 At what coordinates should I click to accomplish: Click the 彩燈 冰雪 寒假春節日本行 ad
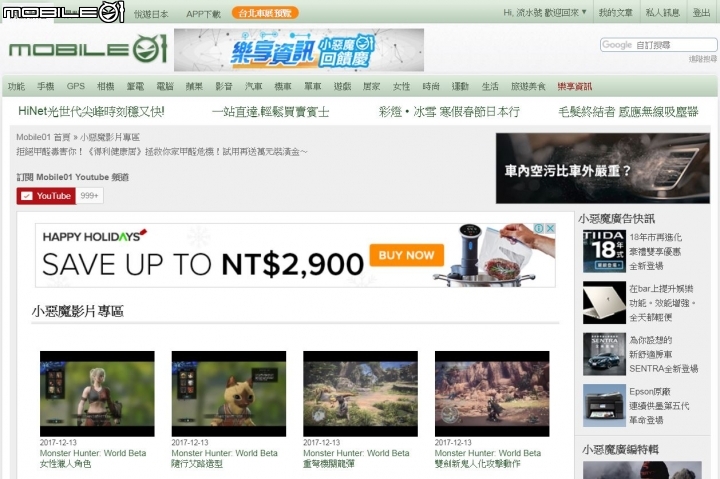(x=449, y=112)
